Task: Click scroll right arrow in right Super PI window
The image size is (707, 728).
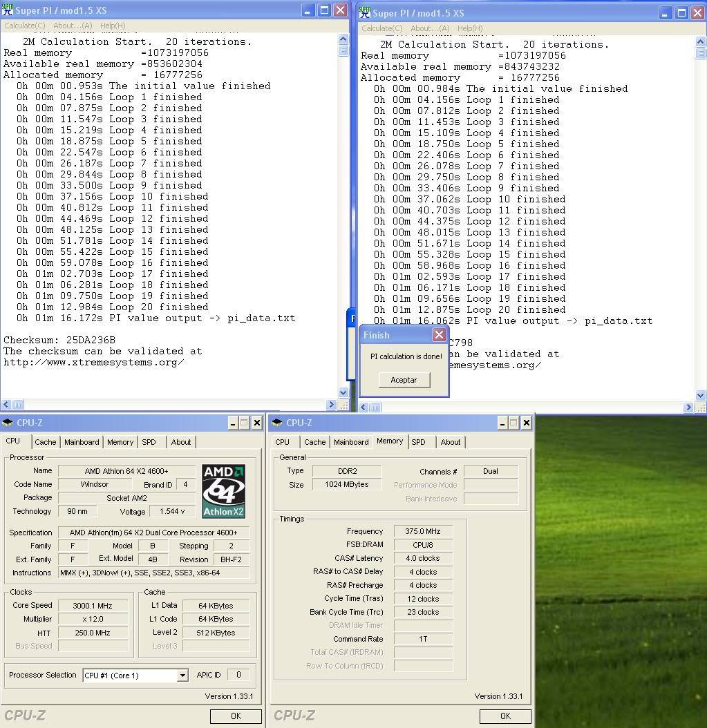Action: pyautogui.click(x=688, y=408)
